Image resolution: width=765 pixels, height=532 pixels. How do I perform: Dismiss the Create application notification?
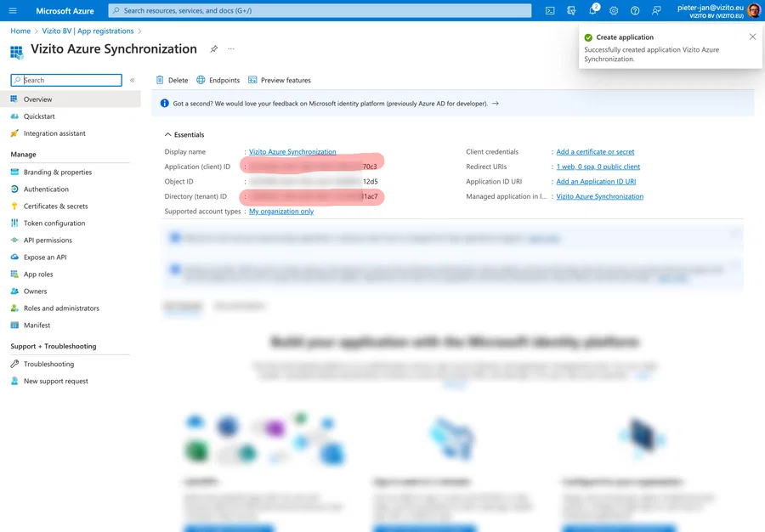click(752, 37)
